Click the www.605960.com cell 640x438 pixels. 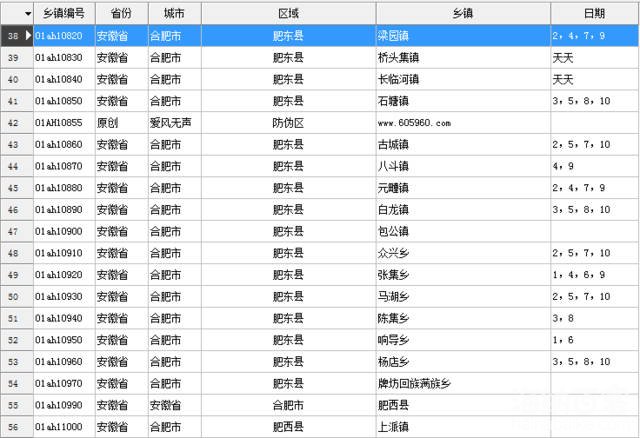coord(414,123)
